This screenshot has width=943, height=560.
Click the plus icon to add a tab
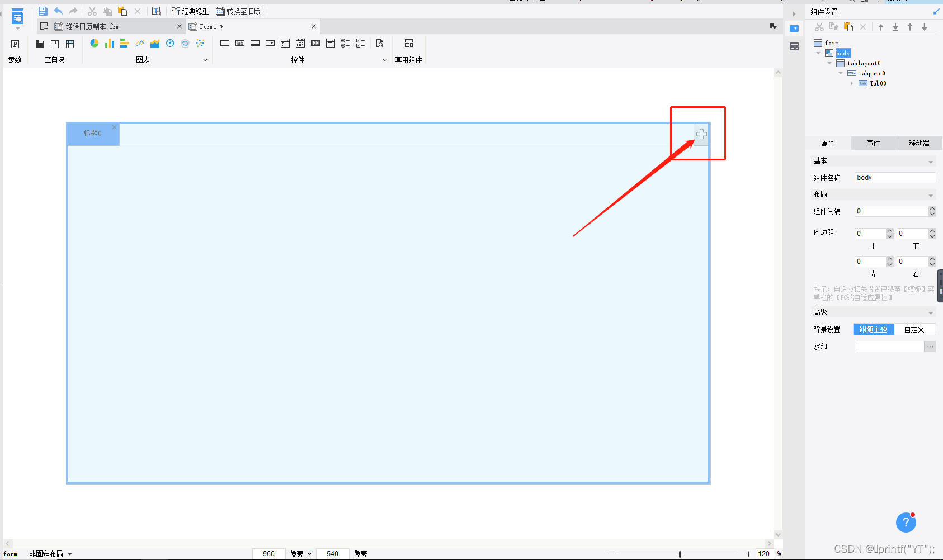point(701,134)
